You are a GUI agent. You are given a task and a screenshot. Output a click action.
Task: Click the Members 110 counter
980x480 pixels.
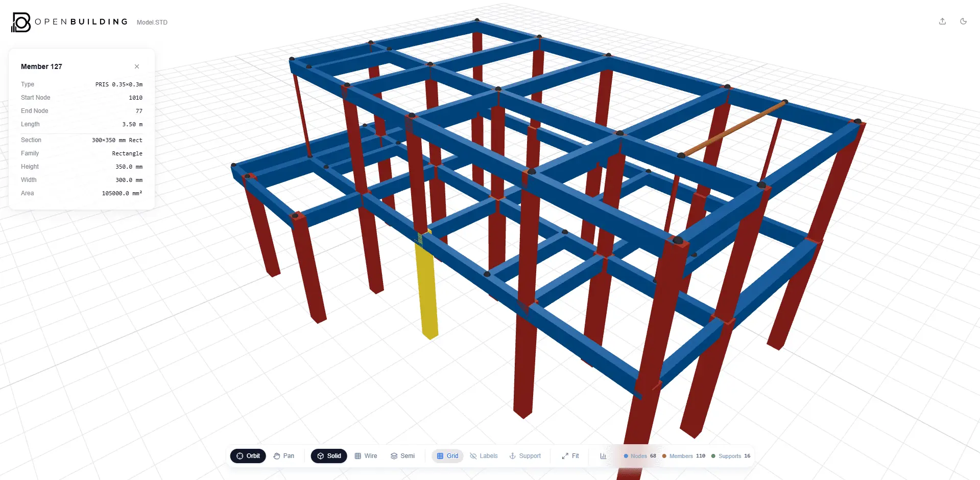coord(684,456)
